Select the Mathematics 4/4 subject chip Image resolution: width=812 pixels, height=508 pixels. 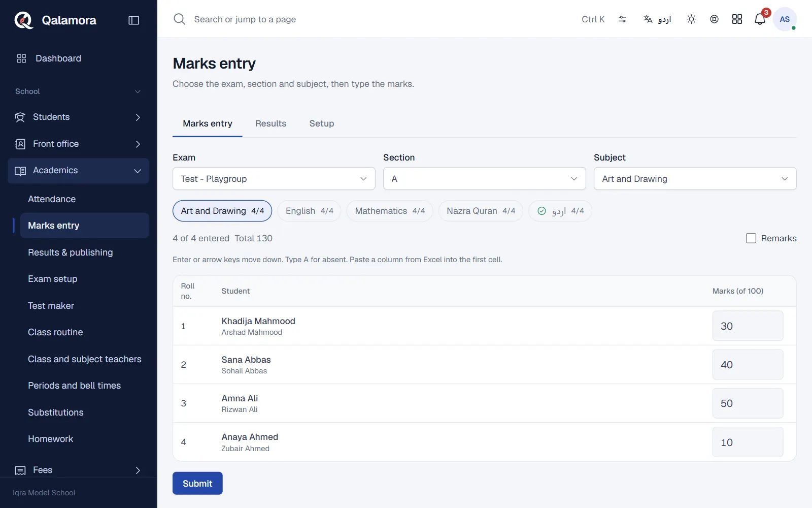pos(390,211)
